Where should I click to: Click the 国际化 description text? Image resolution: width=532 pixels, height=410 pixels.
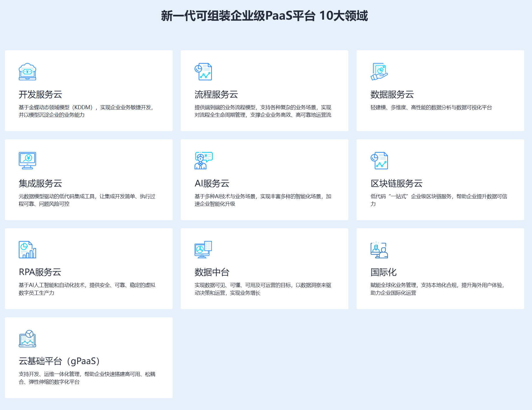[x=437, y=289]
